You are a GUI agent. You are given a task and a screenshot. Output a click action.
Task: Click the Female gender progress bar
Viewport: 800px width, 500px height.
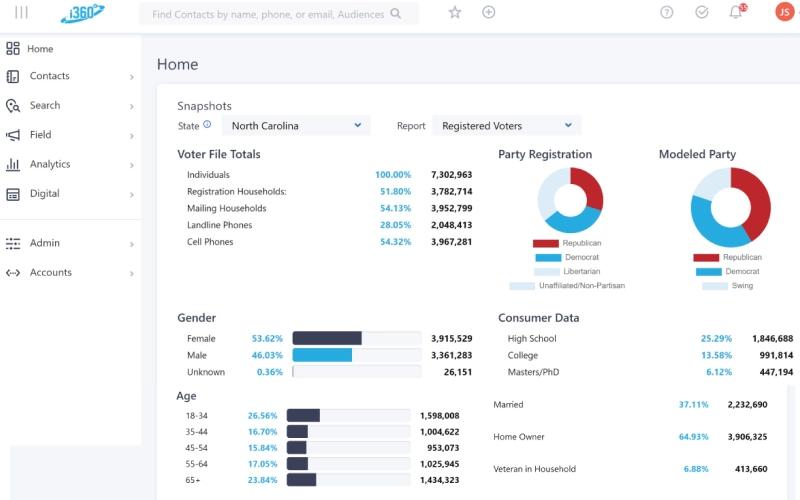(357, 338)
